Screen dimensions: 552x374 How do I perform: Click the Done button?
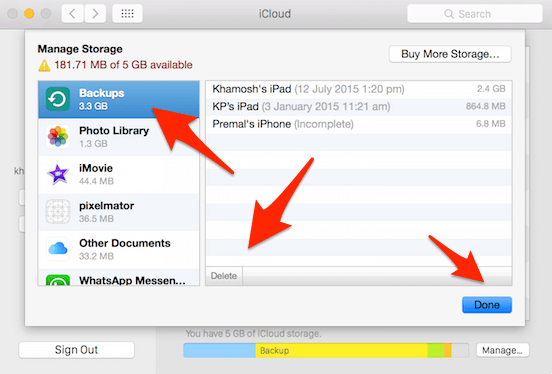point(487,305)
